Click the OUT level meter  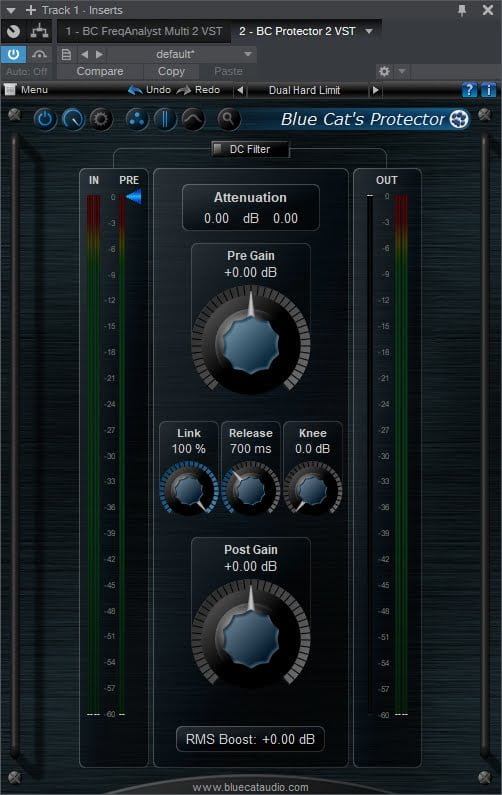401,454
